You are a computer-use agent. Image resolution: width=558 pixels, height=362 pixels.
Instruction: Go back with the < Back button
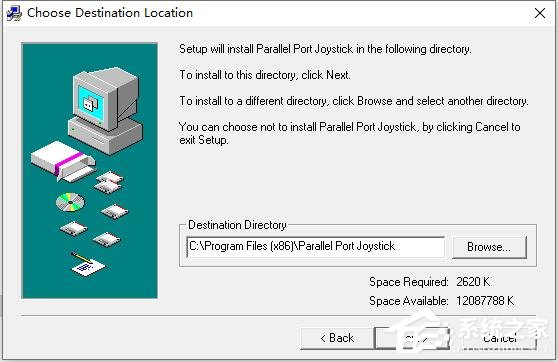click(337, 338)
